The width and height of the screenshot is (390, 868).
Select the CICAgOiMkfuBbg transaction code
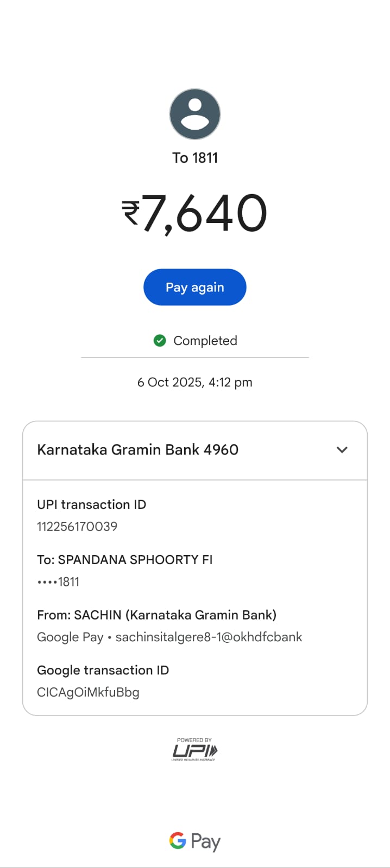click(x=88, y=693)
